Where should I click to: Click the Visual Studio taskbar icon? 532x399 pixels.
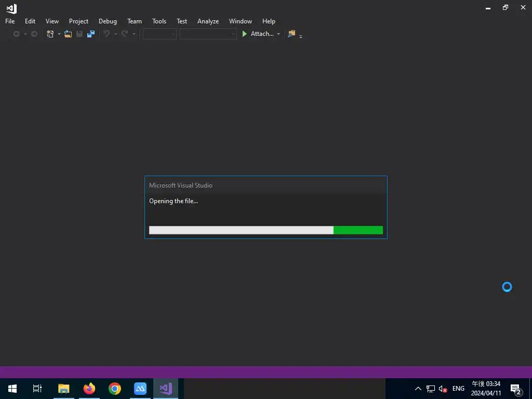click(x=166, y=389)
